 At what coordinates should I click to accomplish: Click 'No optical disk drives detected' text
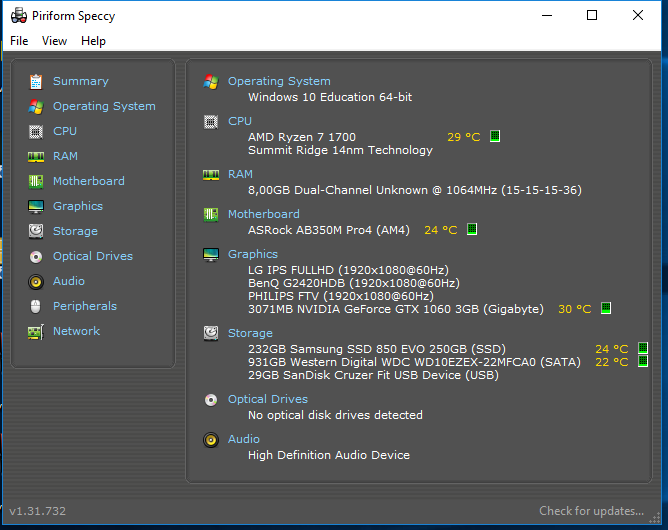click(335, 415)
